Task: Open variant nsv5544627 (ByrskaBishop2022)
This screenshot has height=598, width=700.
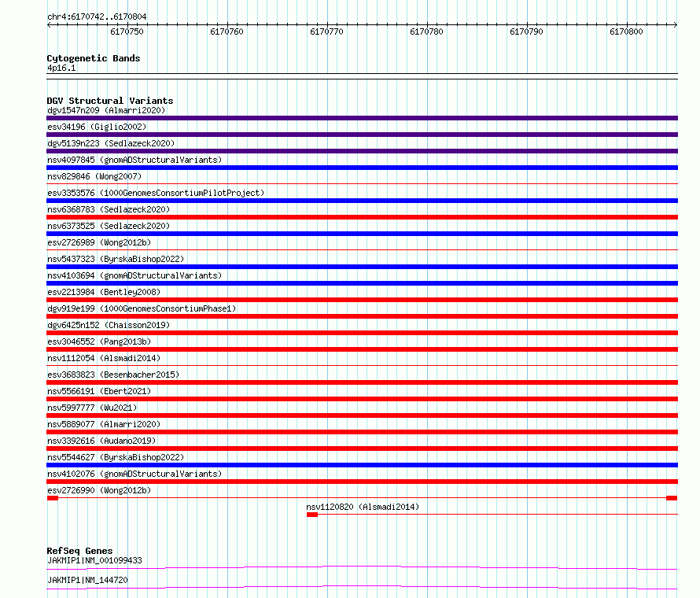Action: [116, 457]
